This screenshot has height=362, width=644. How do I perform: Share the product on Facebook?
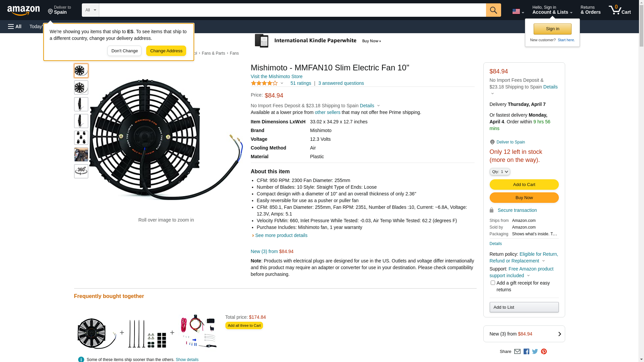pos(526,352)
